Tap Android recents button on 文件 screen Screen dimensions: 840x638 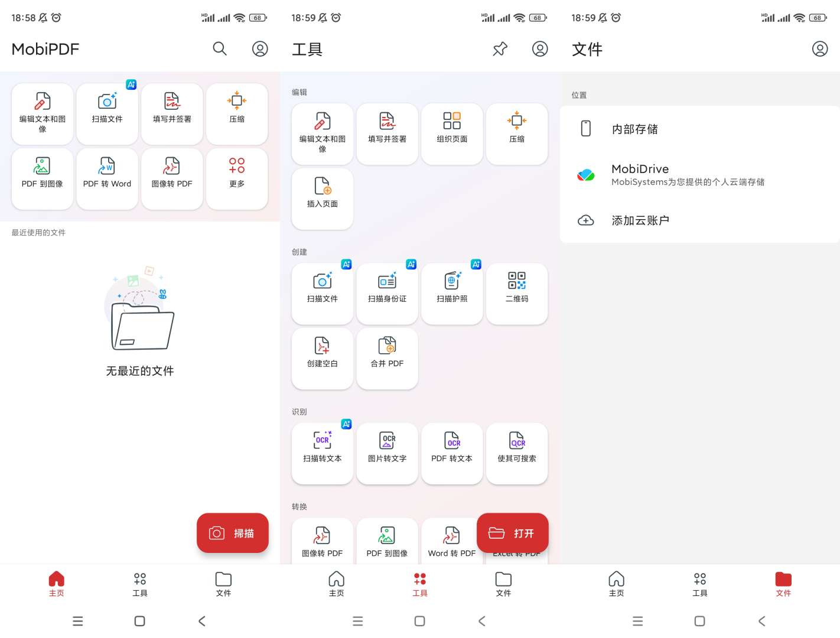[638, 621]
